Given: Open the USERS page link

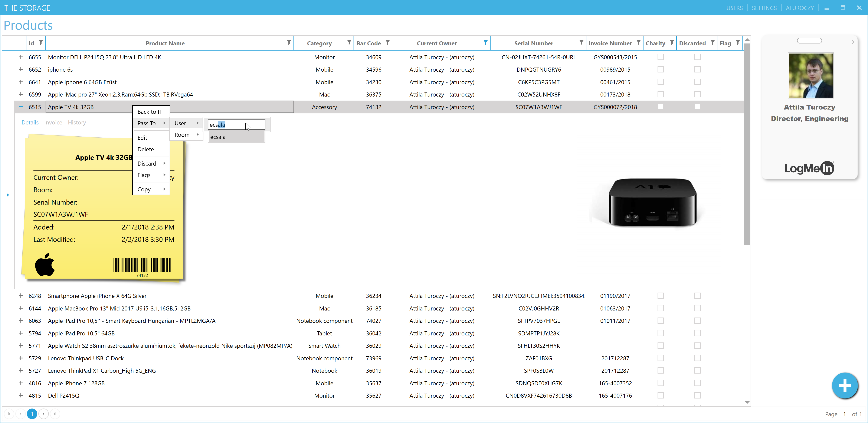Looking at the screenshot, I should 734,8.
